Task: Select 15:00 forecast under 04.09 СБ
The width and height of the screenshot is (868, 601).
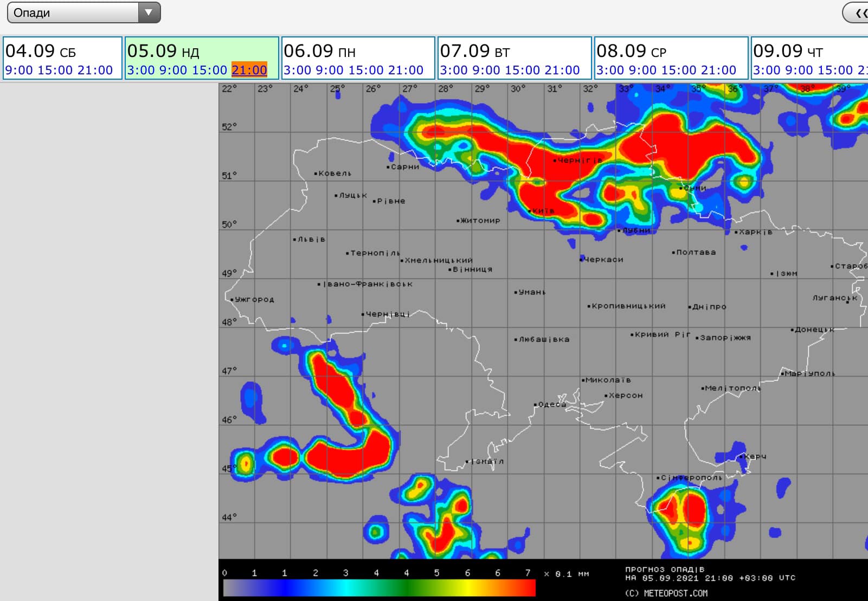Action: click(x=55, y=70)
